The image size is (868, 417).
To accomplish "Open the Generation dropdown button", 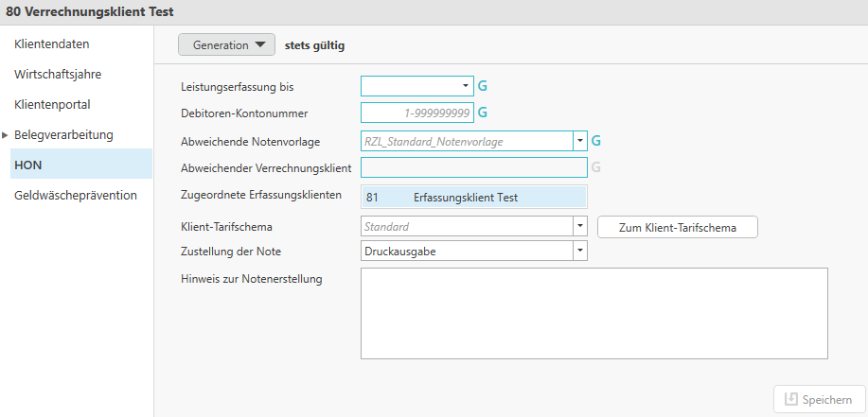I will pos(226,44).
